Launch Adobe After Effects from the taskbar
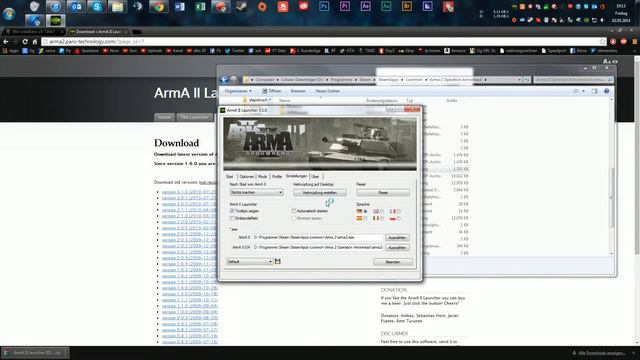This screenshot has width=640, height=360. (366, 7)
